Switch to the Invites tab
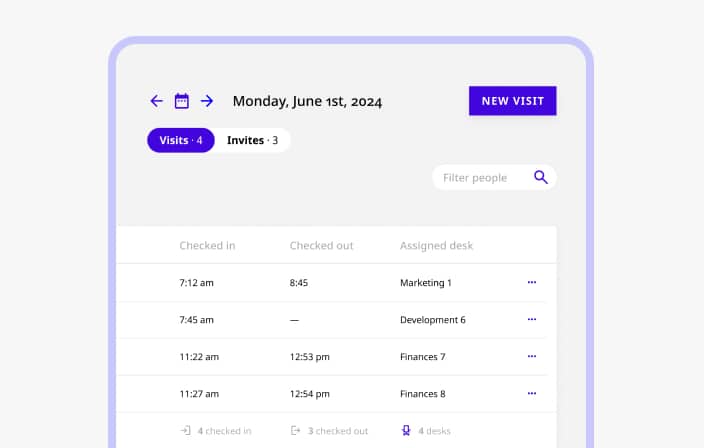 [252, 141]
